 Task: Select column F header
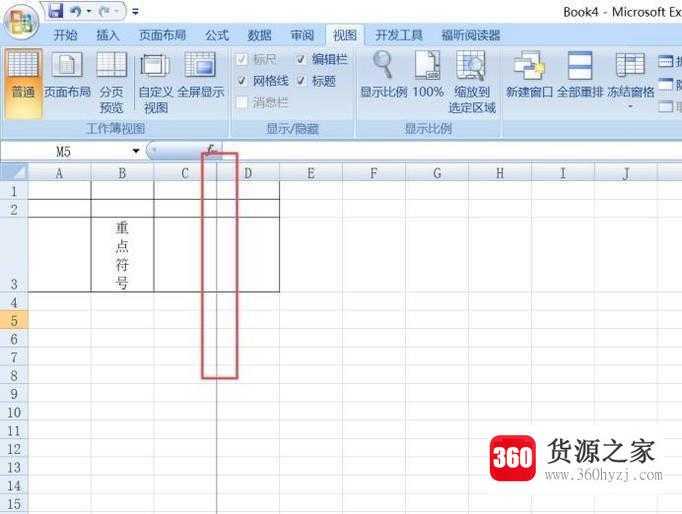coord(374,173)
